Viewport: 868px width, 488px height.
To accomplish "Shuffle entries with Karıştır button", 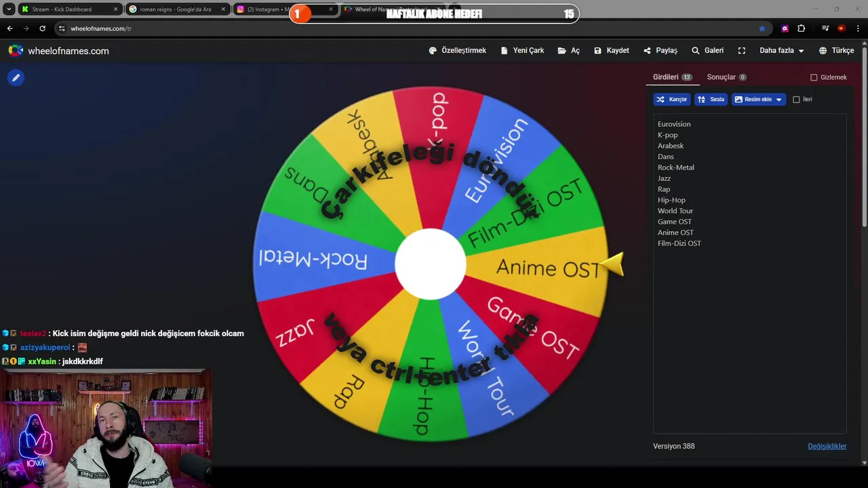I will click(x=672, y=99).
